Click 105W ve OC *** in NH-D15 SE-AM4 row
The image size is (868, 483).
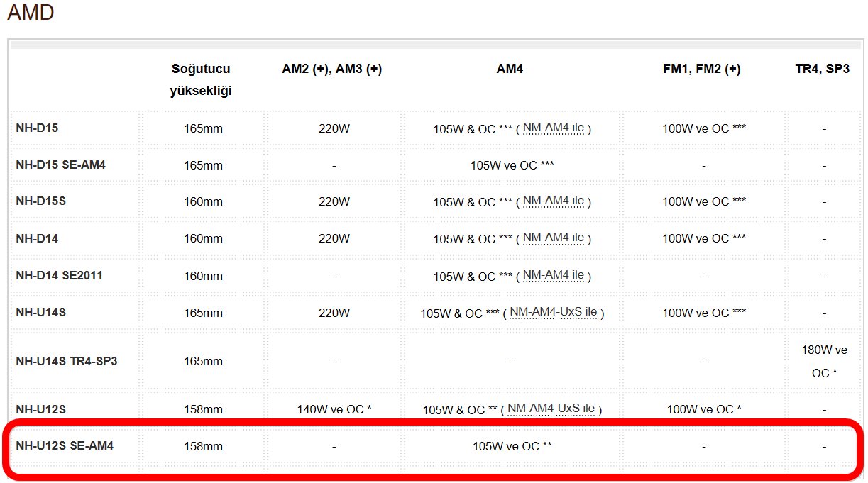[x=512, y=165]
